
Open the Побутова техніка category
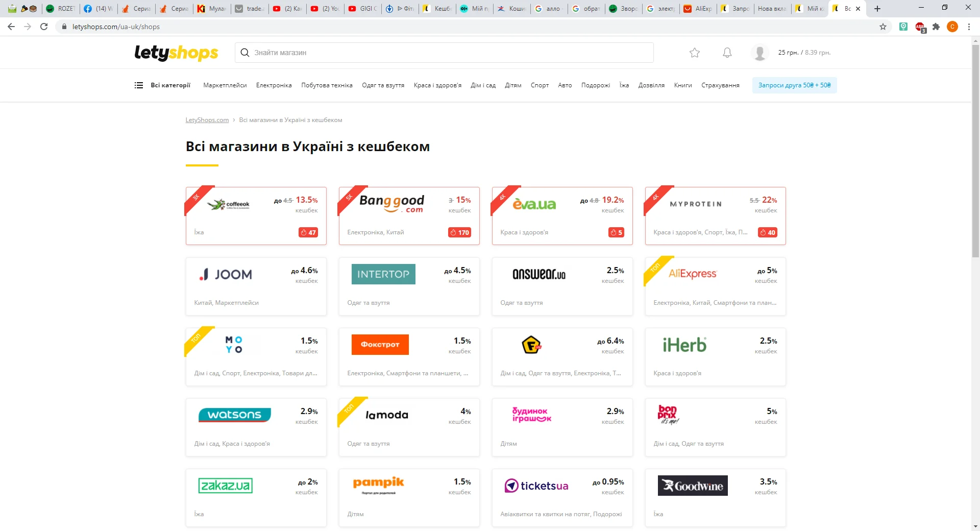click(x=327, y=85)
